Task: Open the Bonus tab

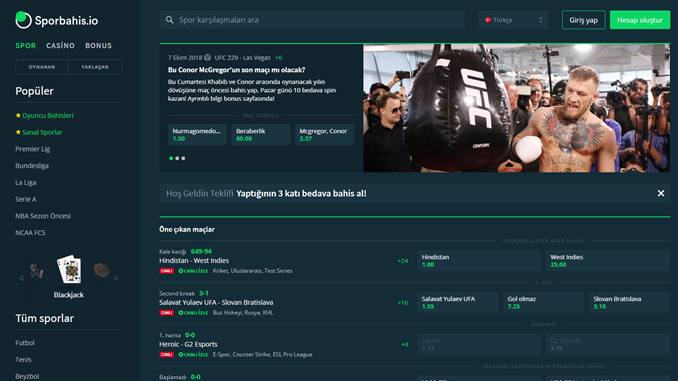Action: click(x=99, y=45)
